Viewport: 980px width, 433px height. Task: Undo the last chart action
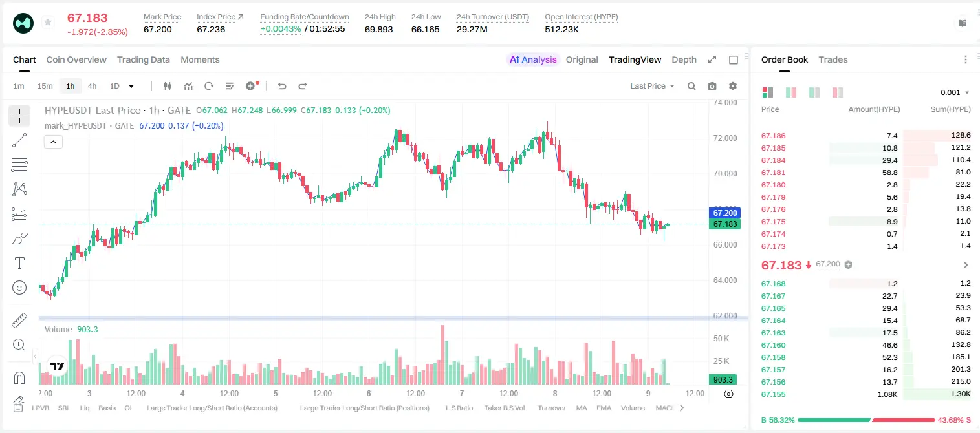(281, 86)
